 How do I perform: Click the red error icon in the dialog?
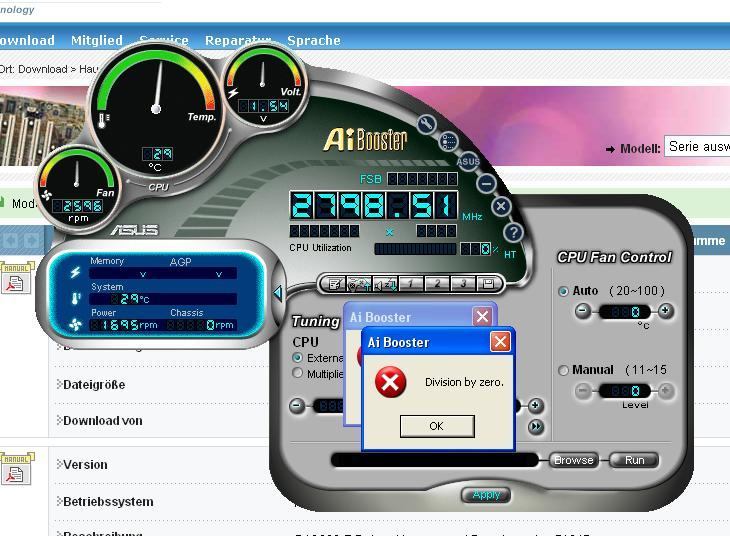(x=390, y=382)
